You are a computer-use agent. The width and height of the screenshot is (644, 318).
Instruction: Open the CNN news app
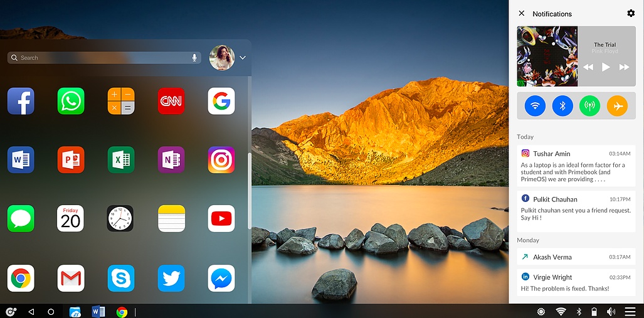click(171, 101)
